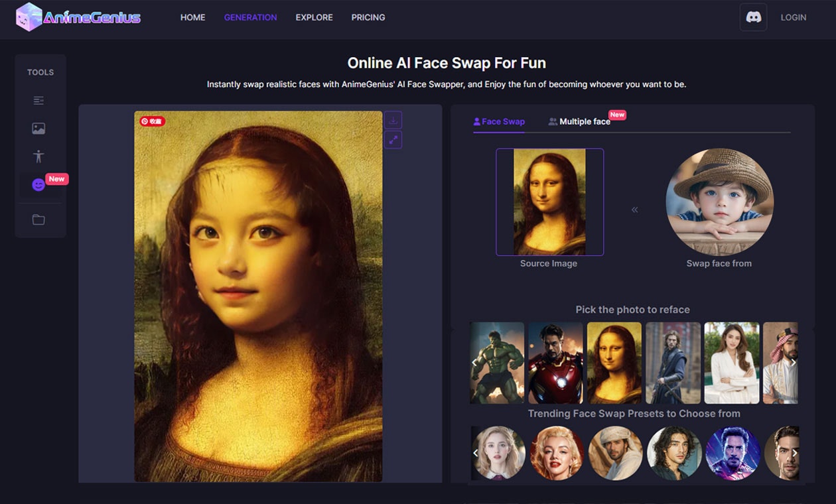Choose the long dark haired man preset
The width and height of the screenshot is (836, 504).
(x=674, y=453)
